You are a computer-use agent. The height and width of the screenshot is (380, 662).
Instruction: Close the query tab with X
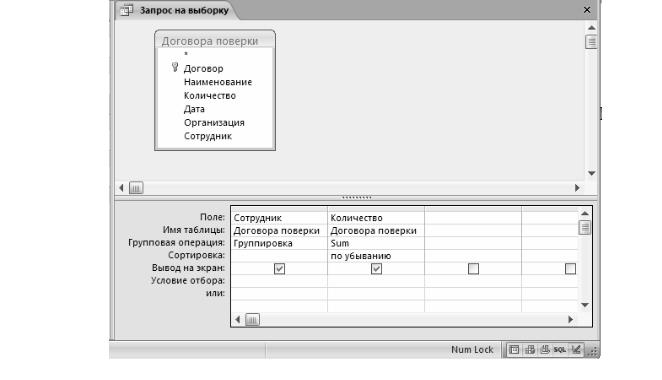[587, 10]
